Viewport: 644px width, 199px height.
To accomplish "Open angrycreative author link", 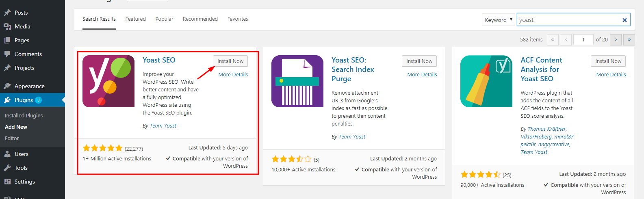I will tap(554, 144).
